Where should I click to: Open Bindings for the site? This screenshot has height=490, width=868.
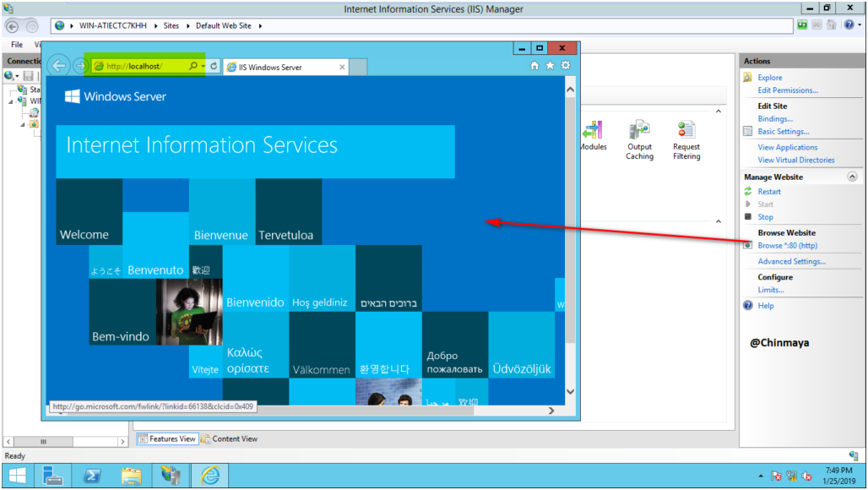coord(775,118)
